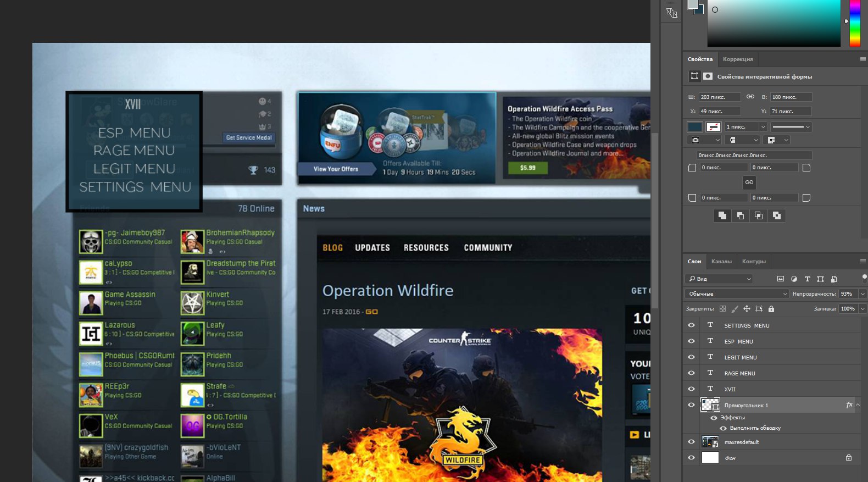The height and width of the screenshot is (482, 868).
Task: Click the tool icon on collapsed side dock
Action: click(671, 13)
